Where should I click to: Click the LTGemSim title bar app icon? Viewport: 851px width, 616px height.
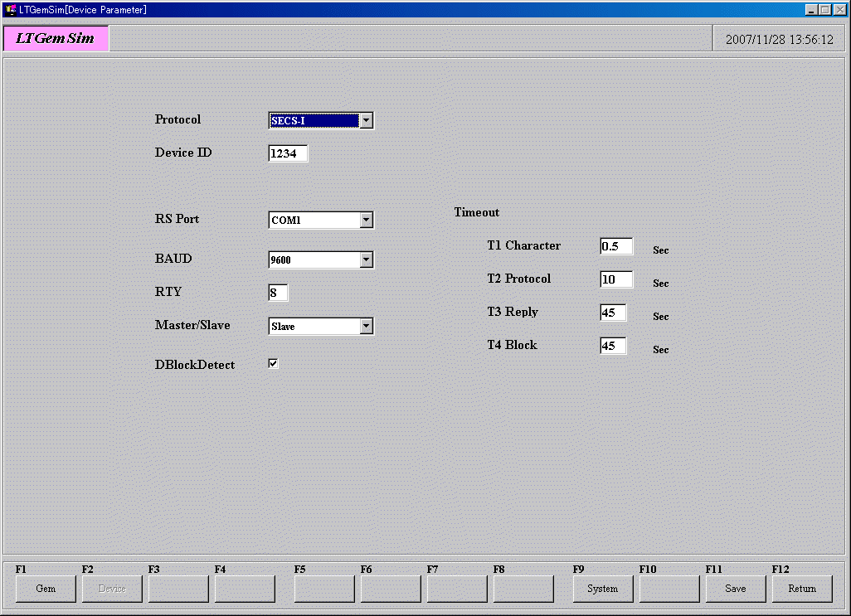pyautogui.click(x=11, y=9)
